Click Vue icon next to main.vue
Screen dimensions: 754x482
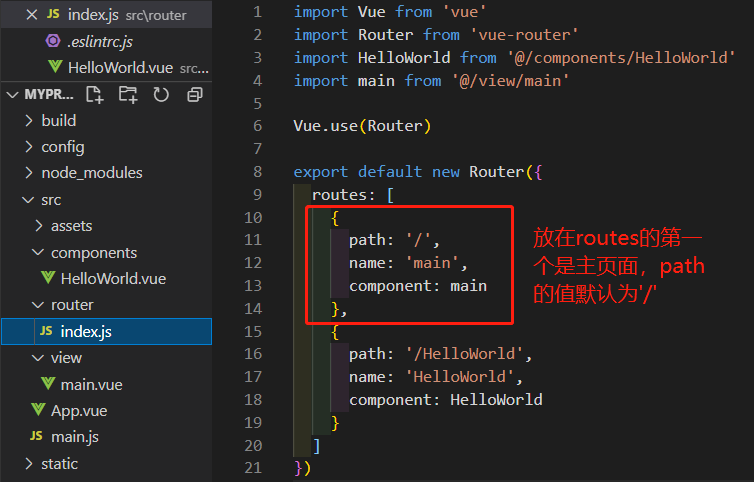click(x=48, y=383)
